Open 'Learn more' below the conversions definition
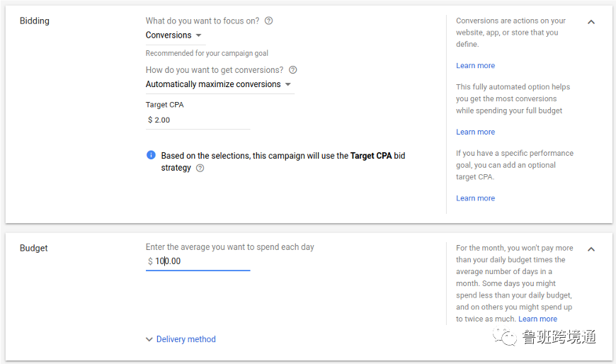616x364 pixels. [475, 66]
